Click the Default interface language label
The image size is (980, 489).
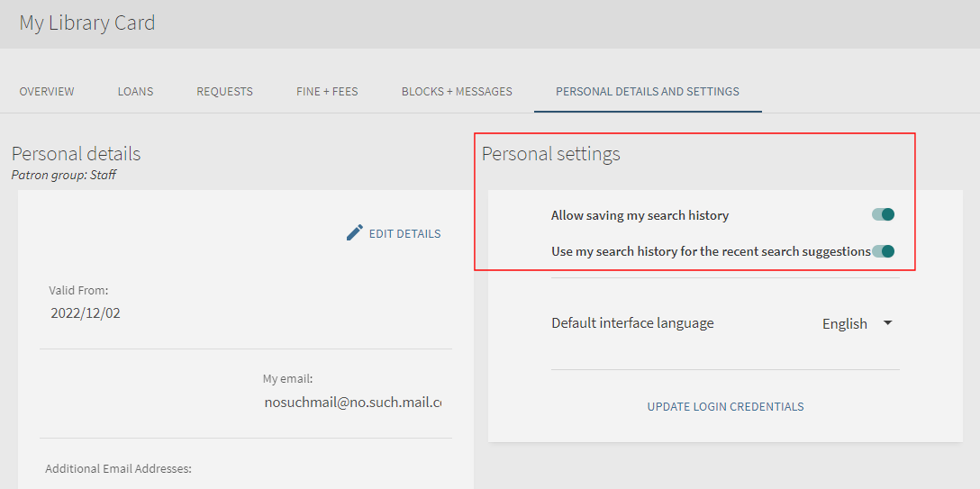[632, 323]
